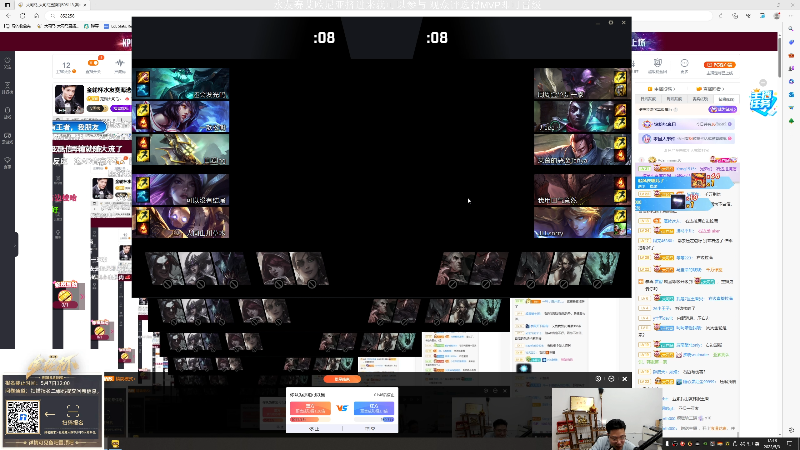Viewport: 800px width, 450px height.
Task: Click Flash spell icon on Ezreal card
Action: 620,215
